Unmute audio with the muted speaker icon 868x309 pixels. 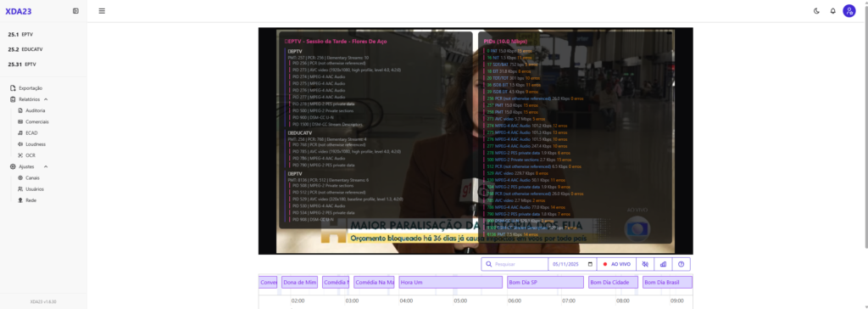coord(645,264)
